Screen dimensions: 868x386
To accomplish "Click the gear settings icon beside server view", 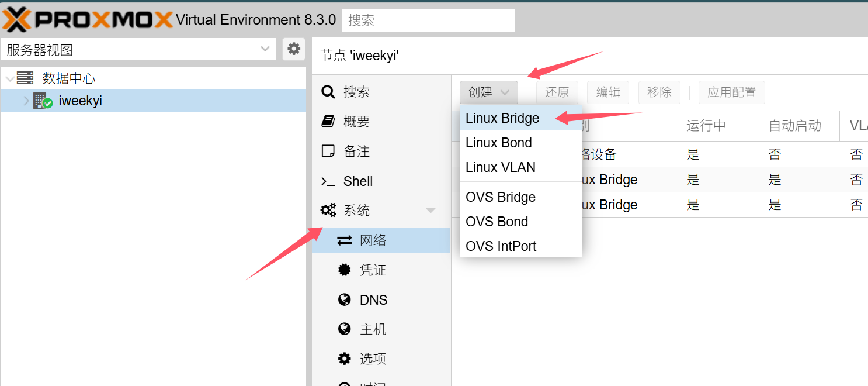I will [x=294, y=49].
